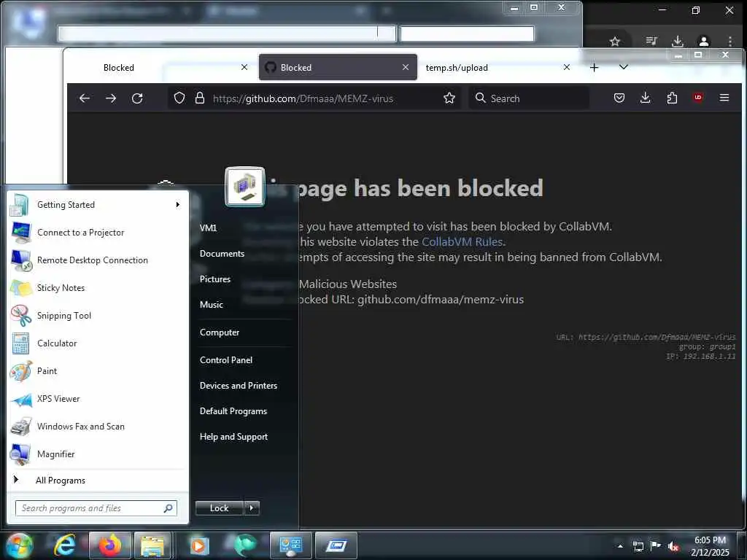This screenshot has width=747, height=560.
Task: Open the shield tracking protection icon
Action: tap(179, 98)
